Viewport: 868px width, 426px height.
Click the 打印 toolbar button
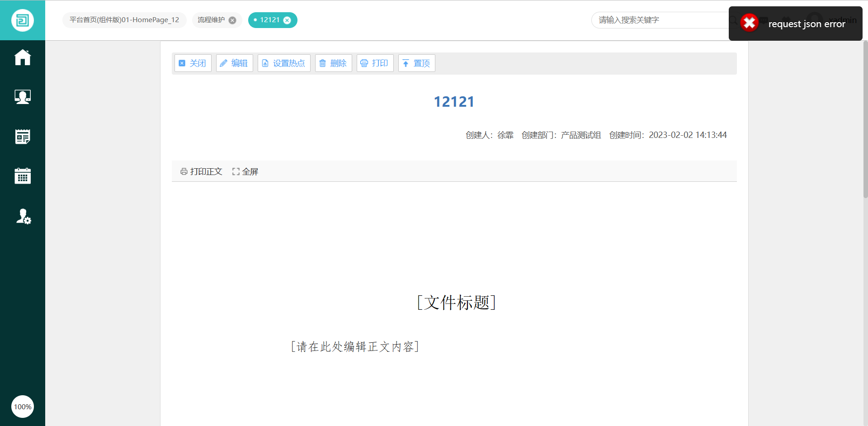tap(375, 63)
